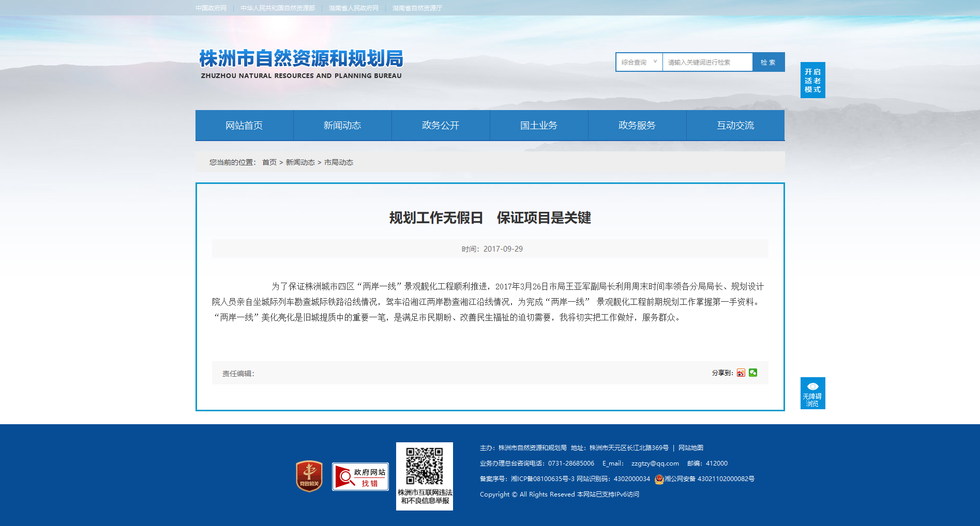980x526 pixels.
Task: Open the 湘公网安备 43021102000082号 link
Action: 709,479
